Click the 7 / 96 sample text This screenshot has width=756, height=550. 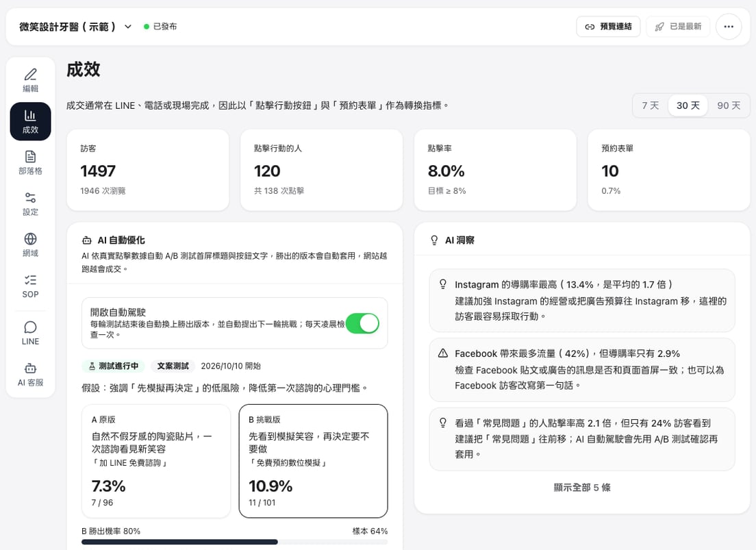pyautogui.click(x=102, y=503)
